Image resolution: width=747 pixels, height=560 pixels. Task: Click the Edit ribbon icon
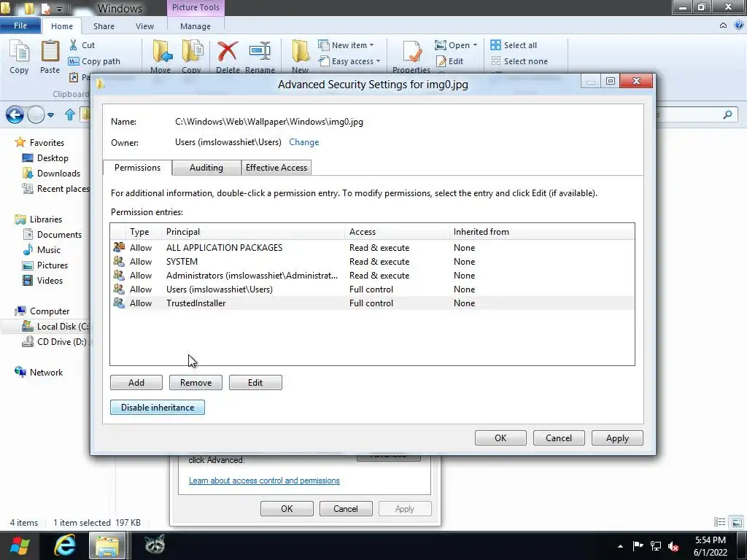pos(441,61)
